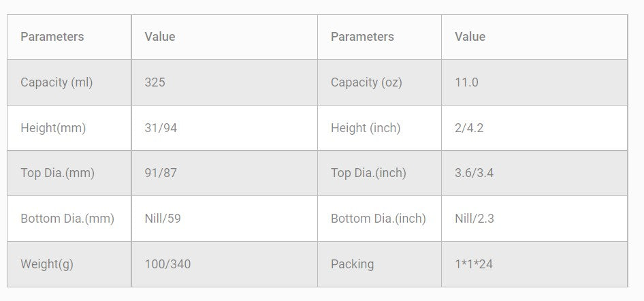Viewport: 644px width, 301px height.
Task: Click the Top Dia.(mm) label
Action: (57, 173)
